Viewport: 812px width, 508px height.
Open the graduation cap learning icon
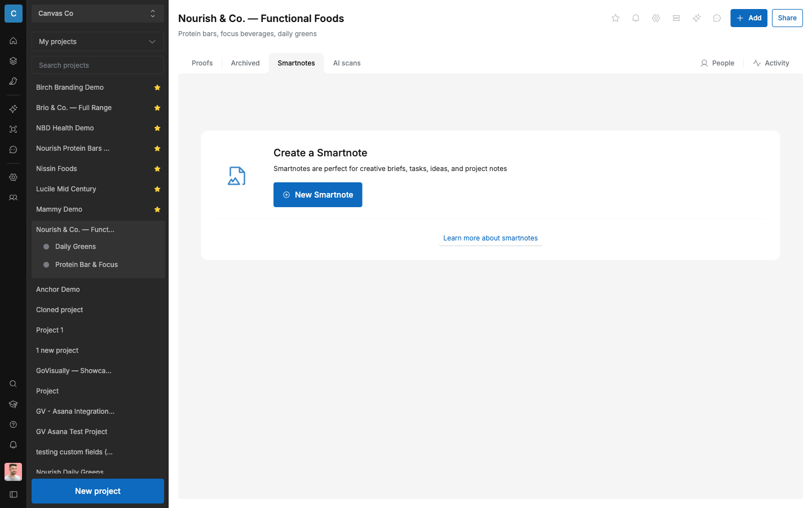(x=13, y=404)
